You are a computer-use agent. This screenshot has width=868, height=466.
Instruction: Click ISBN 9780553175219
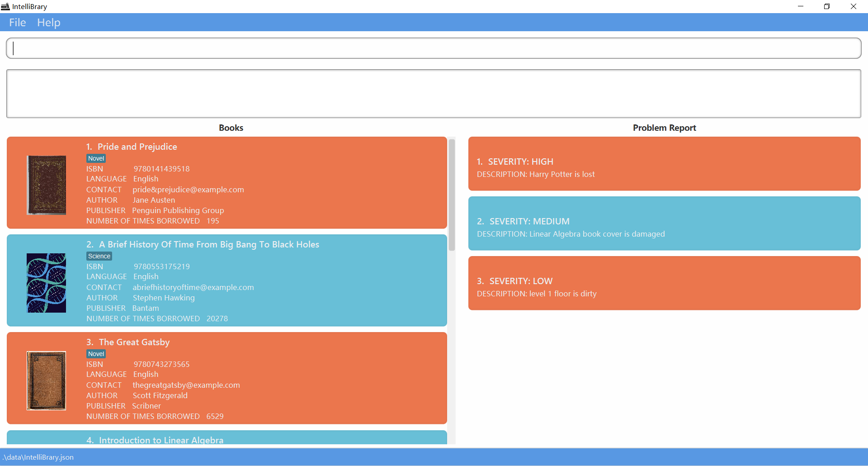click(161, 266)
